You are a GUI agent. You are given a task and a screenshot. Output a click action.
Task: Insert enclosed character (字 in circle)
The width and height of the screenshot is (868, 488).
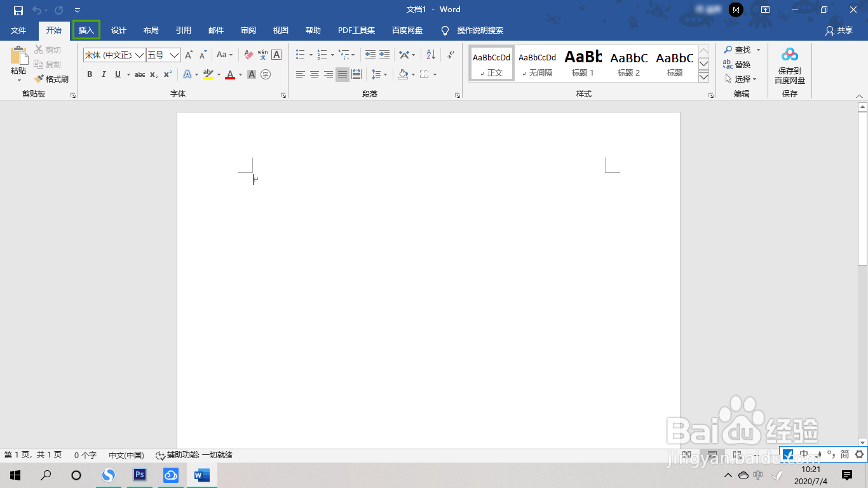tap(266, 74)
